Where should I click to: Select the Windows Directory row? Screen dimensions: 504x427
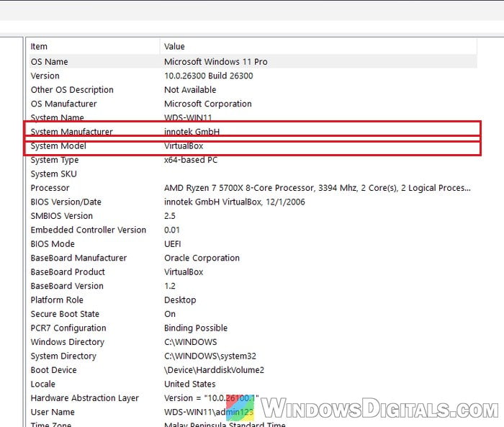68,342
